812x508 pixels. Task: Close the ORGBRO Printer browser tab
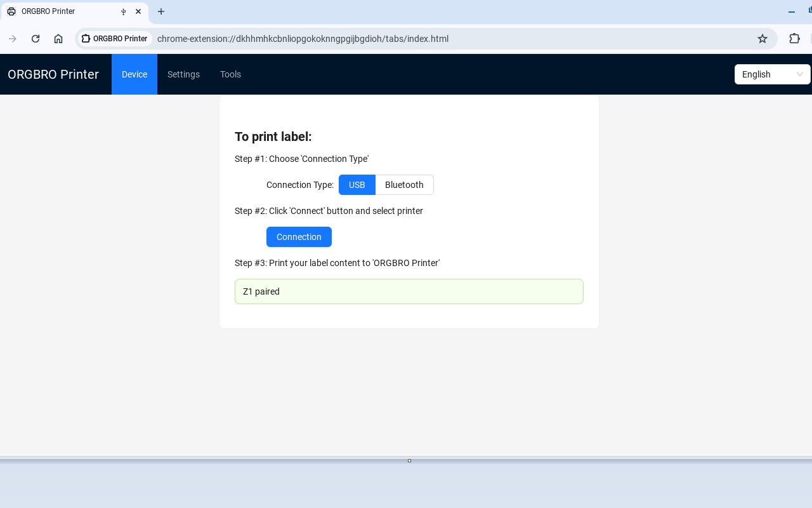tap(138, 11)
